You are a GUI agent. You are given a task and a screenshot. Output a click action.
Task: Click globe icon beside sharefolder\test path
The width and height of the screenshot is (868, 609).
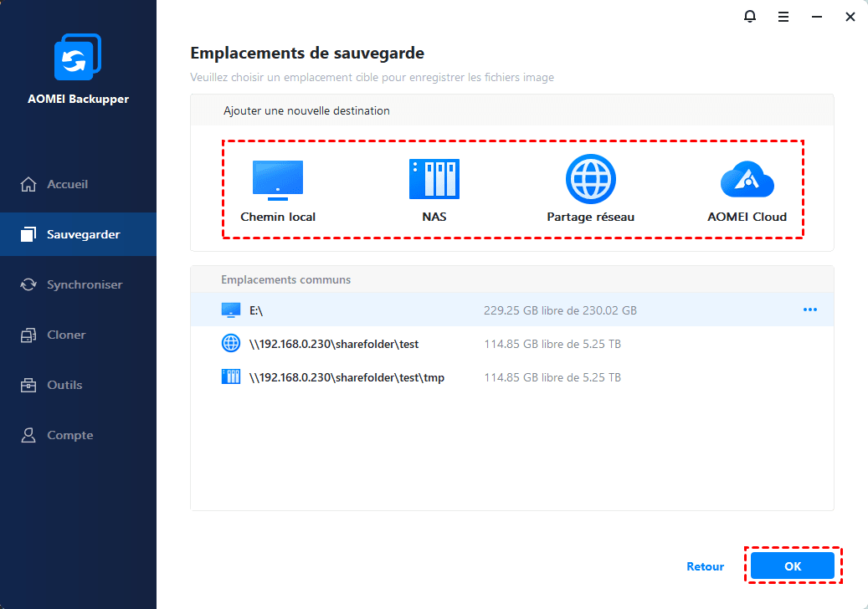[231, 344]
